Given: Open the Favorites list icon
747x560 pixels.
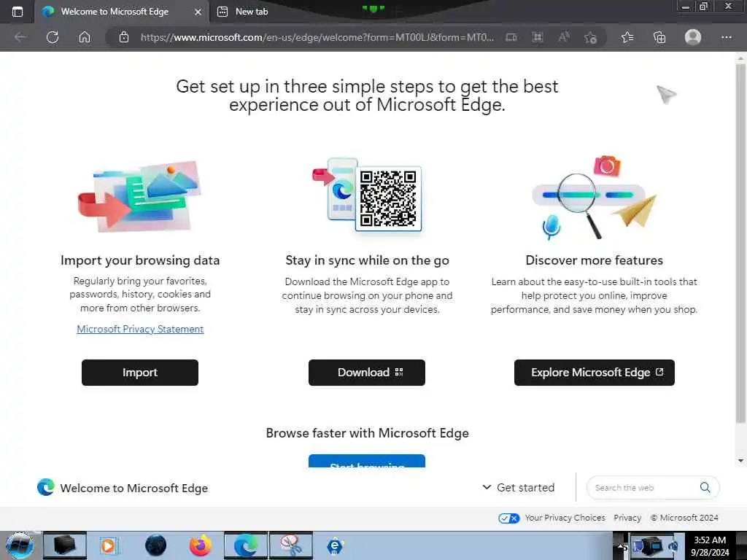Looking at the screenshot, I should pos(627,37).
